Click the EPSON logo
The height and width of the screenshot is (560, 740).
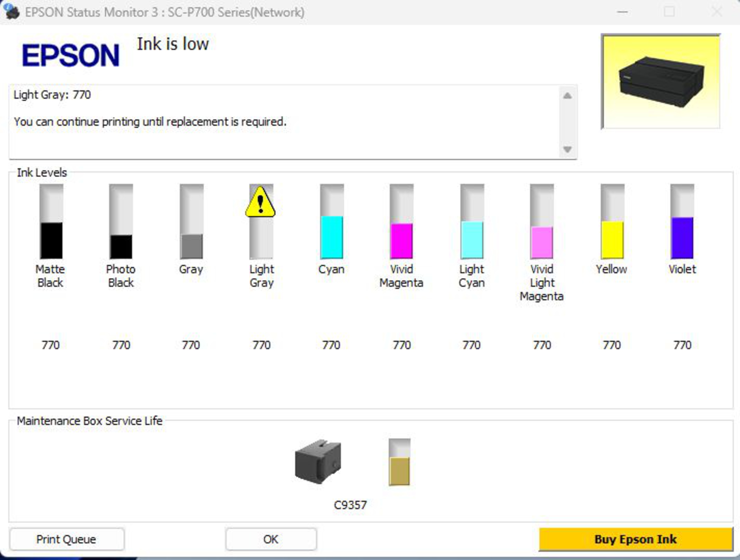(70, 55)
